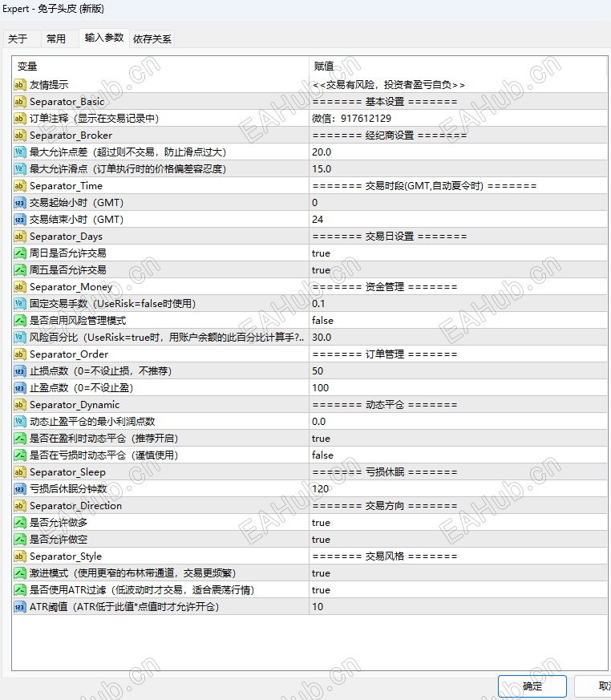This screenshot has height=700, width=611.
Task: Click the boolean icon beside 是否在盈利时动态平仓
Action: point(19,439)
